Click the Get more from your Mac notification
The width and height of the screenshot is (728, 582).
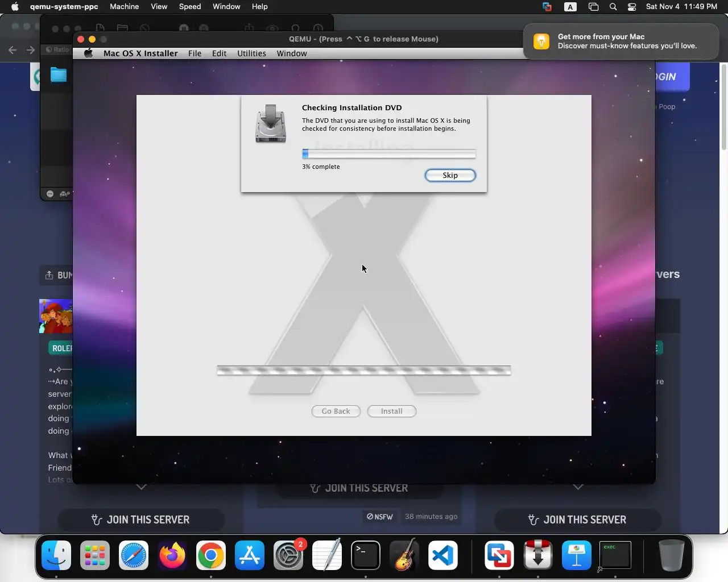(x=621, y=41)
